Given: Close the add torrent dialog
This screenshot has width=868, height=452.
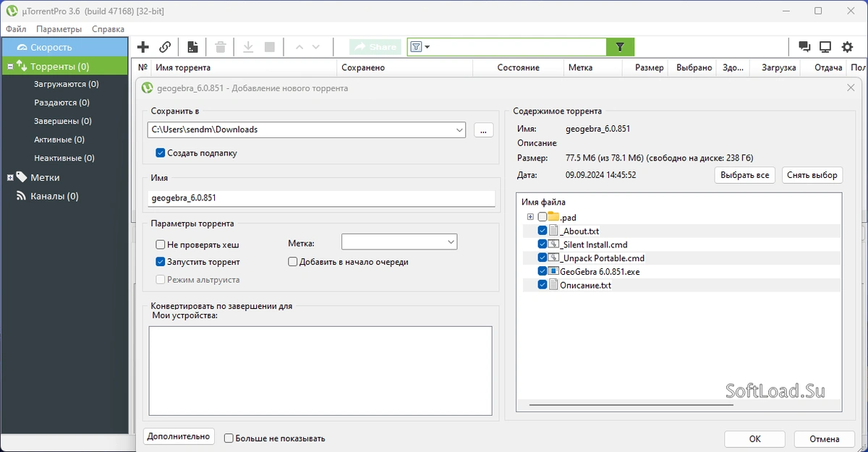Looking at the screenshot, I should point(850,88).
